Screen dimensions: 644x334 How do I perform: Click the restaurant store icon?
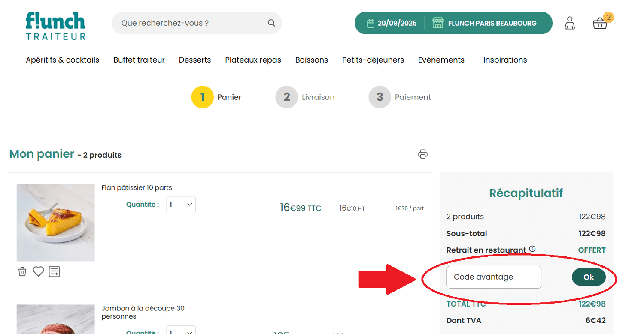[437, 23]
